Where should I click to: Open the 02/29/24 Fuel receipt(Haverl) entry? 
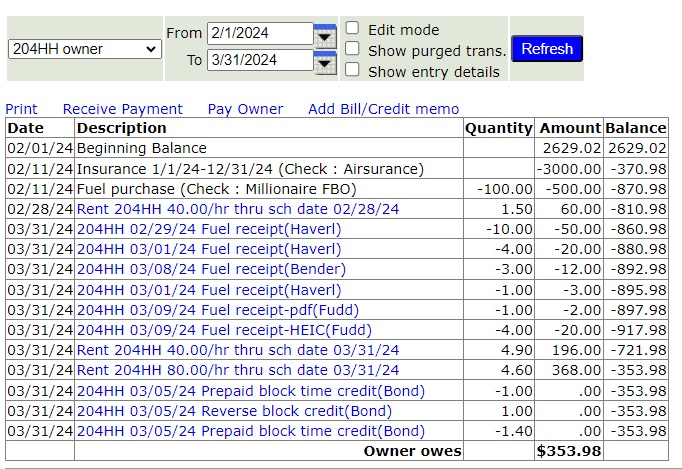coord(209,229)
